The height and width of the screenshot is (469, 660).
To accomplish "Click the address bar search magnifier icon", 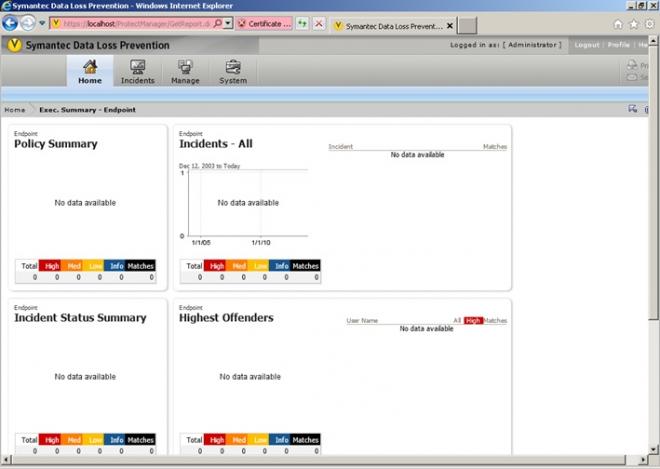I will point(218,23).
